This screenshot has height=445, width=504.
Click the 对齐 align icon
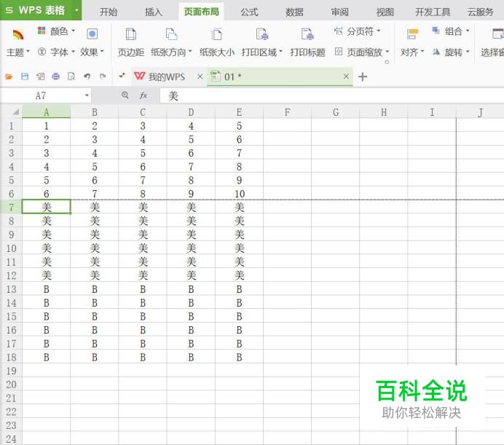(412, 34)
